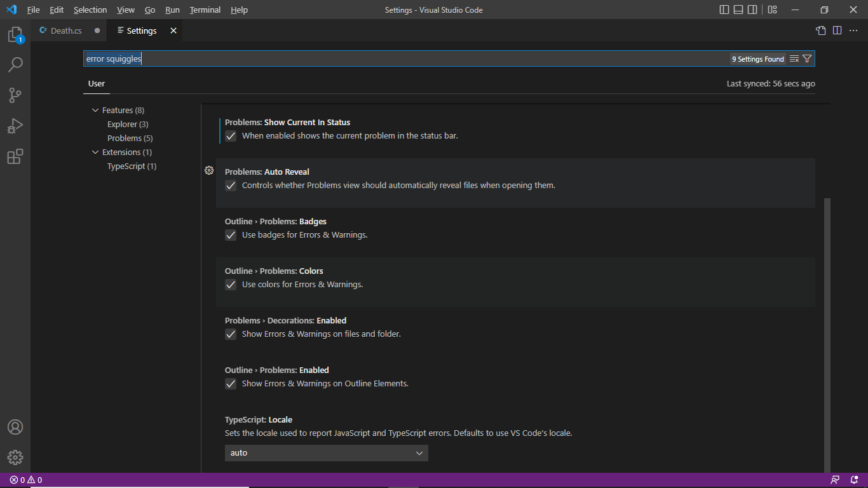Screen dimensions: 868x488
Task: Click the filter settings funnel icon
Action: click(x=807, y=59)
